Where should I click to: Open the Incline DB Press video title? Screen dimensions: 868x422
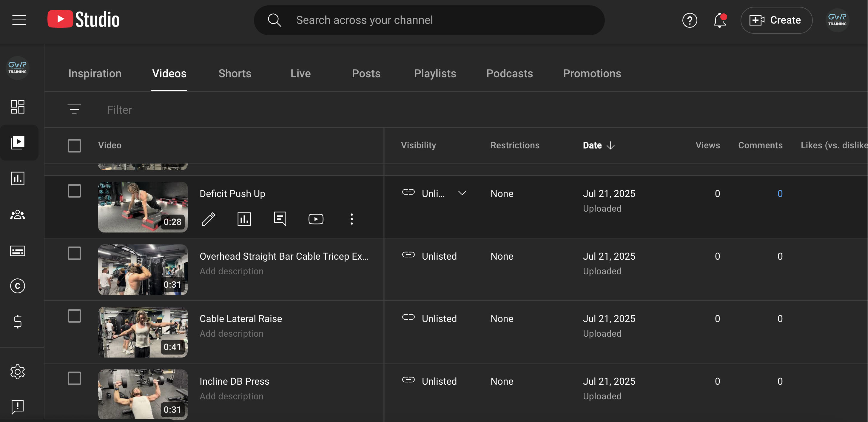point(234,381)
